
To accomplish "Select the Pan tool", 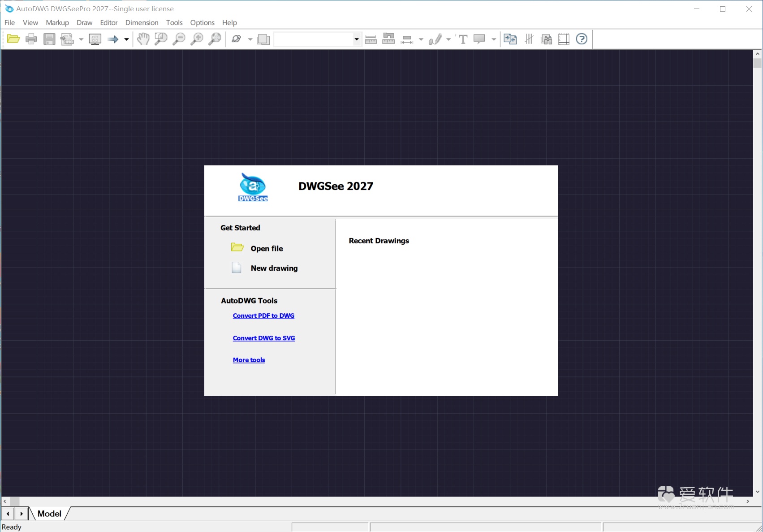I will (143, 39).
